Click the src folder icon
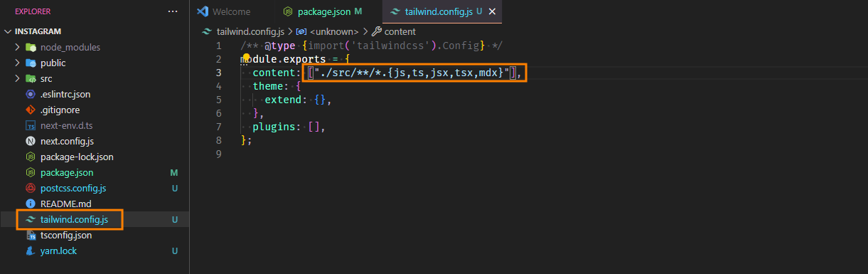Viewport: 868px width, 274px height. click(31, 78)
